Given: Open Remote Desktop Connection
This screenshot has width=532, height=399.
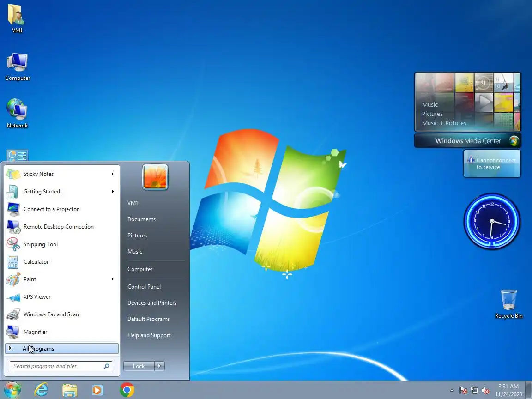Looking at the screenshot, I should tap(62, 227).
